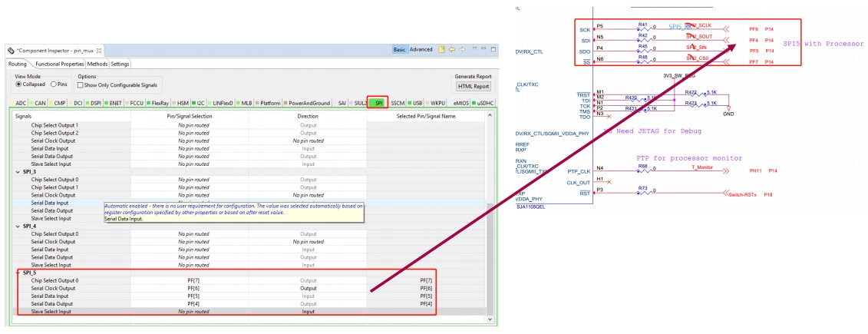
Task: Click the scroll-up arrow in the signals table
Action: 490,117
